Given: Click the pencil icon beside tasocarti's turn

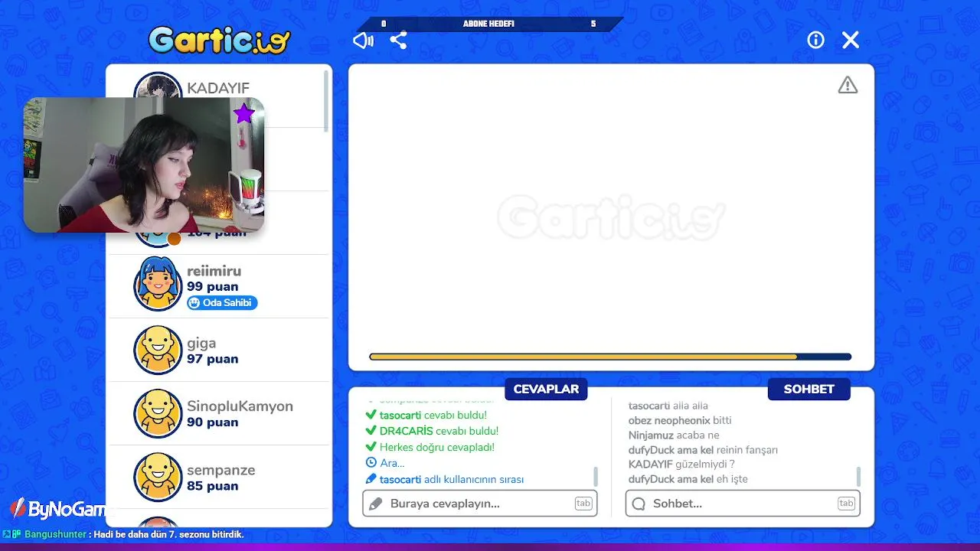Looking at the screenshot, I should tap(371, 479).
